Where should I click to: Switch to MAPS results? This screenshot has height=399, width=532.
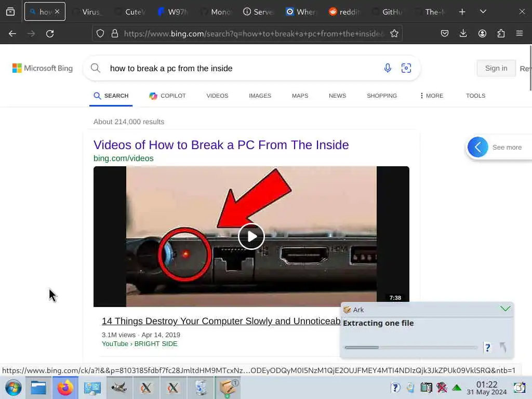[300, 96]
